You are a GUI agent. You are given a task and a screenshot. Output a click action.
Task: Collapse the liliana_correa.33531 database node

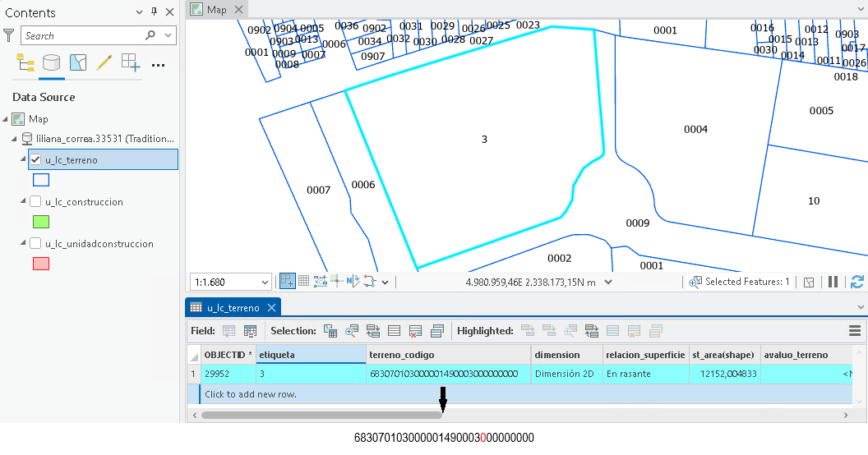[15, 139]
